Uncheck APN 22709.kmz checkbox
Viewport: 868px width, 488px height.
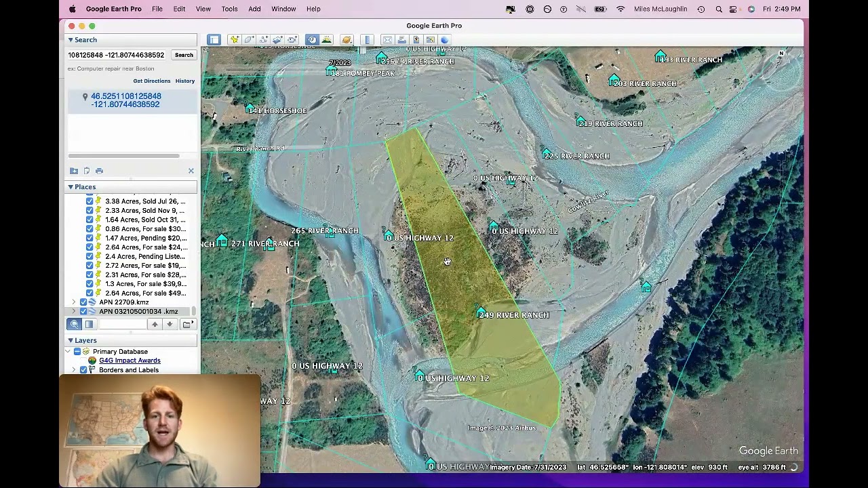click(x=83, y=302)
